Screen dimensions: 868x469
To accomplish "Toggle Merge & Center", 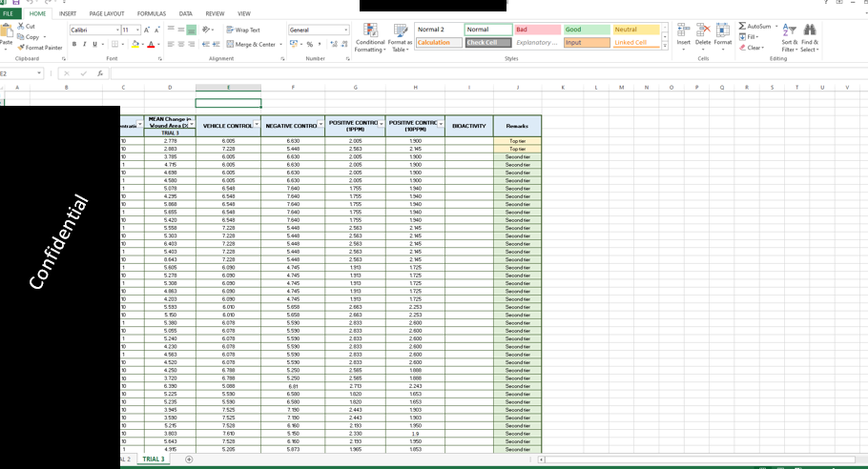I will click(x=251, y=44).
